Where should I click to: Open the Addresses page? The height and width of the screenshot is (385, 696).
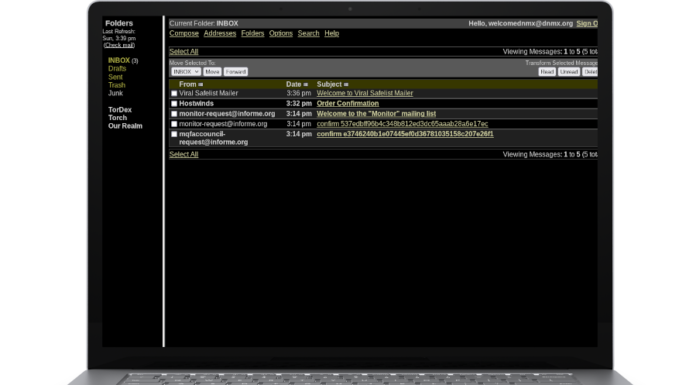point(220,33)
